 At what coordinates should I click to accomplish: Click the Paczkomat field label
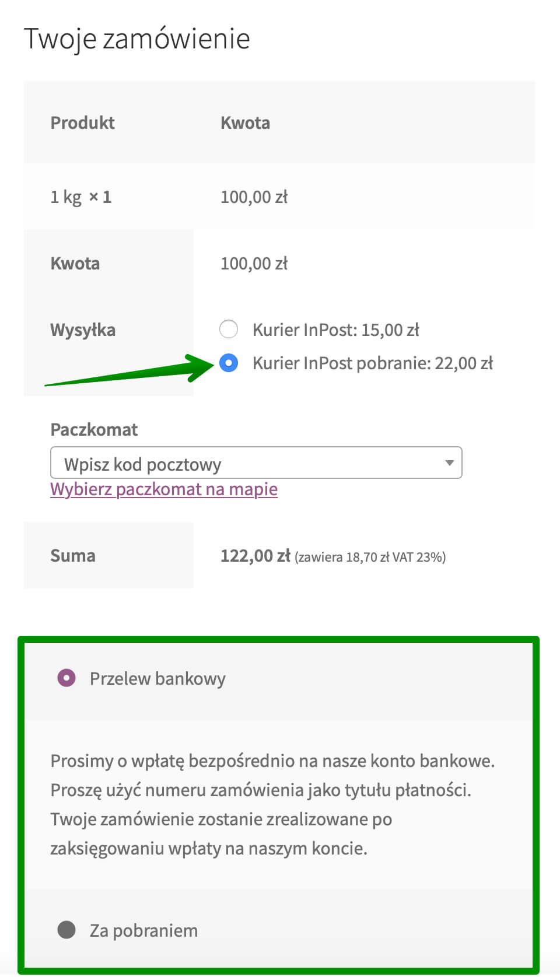click(x=94, y=430)
